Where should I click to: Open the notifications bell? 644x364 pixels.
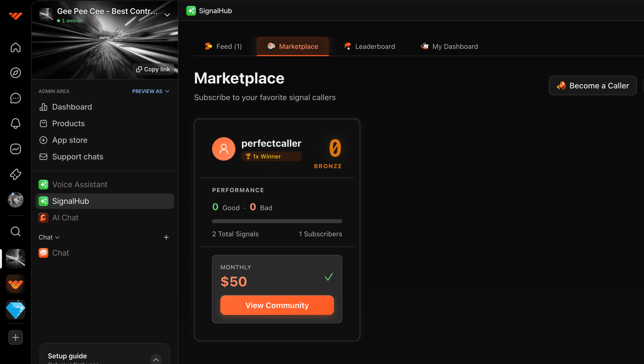tap(15, 124)
